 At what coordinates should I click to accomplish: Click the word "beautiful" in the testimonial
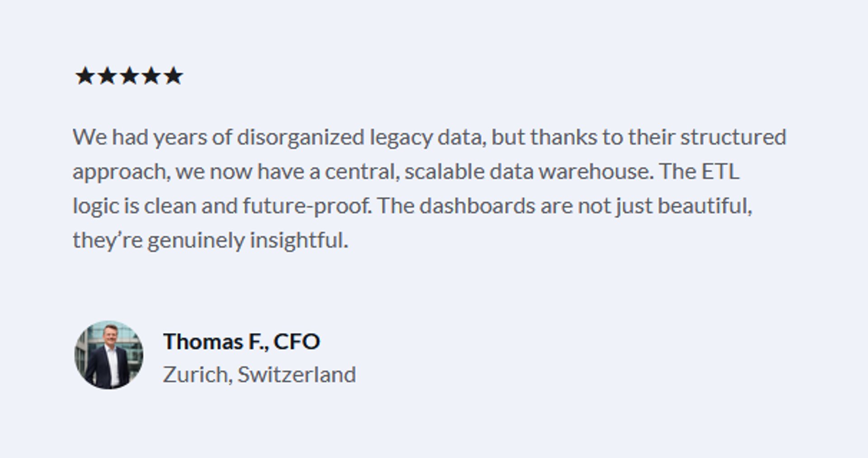coord(704,206)
